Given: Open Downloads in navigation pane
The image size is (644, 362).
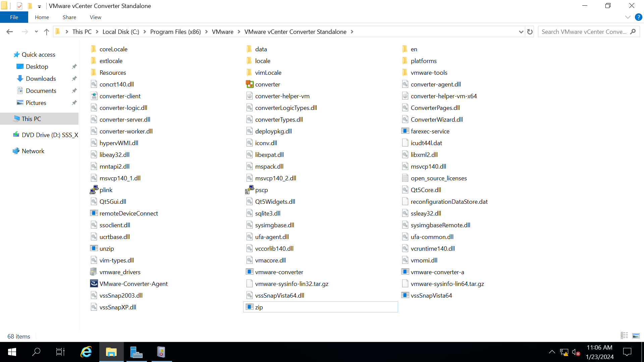Looking at the screenshot, I should pos(41,78).
